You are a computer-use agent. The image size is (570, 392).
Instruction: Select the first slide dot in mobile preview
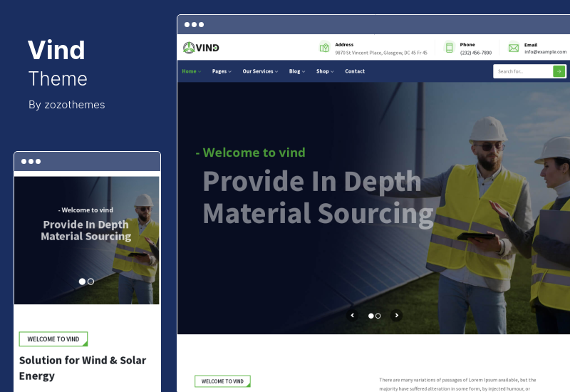[x=82, y=282]
